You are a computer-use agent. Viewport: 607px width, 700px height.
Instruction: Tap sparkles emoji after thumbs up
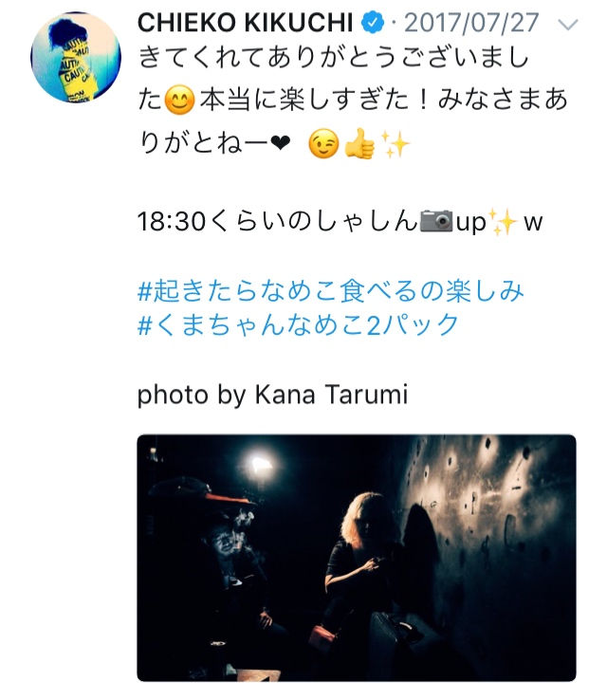(x=395, y=144)
